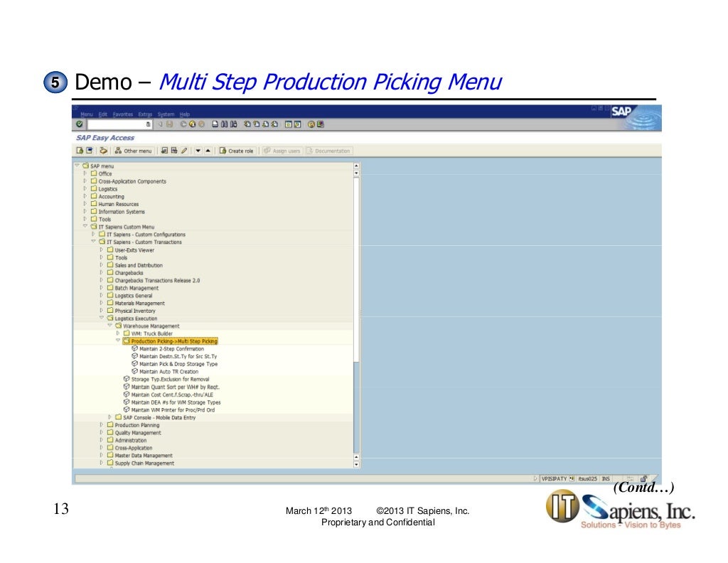Click the SAP Menu icon
The image size is (728, 563).
(x=90, y=151)
